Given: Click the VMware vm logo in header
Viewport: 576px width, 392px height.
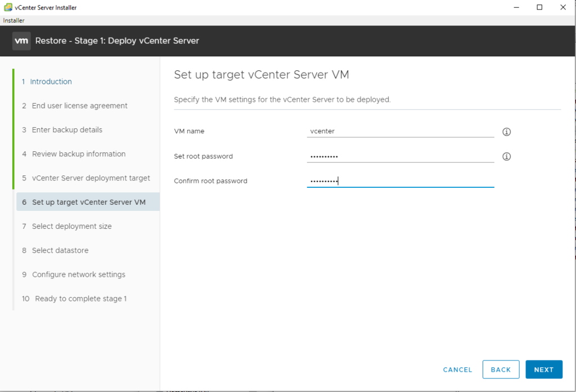Looking at the screenshot, I should [21, 41].
